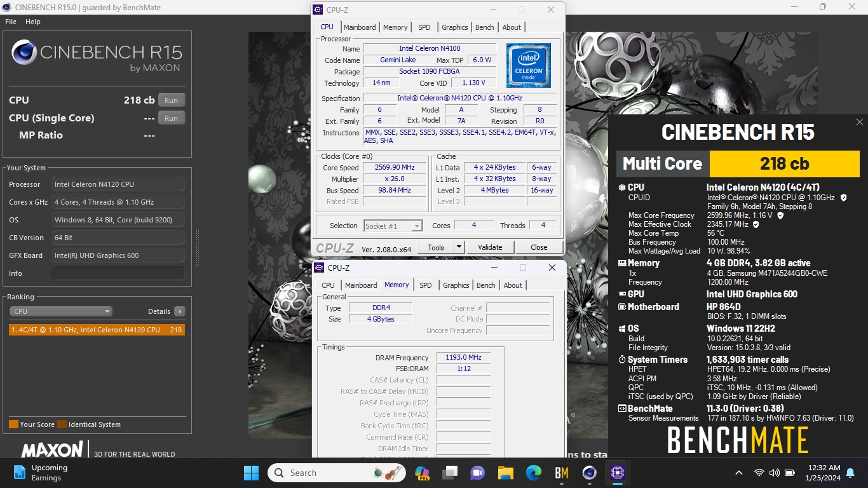The width and height of the screenshot is (868, 488).
Task: Switch to BenchMate in the taskbar
Action: coord(561,473)
